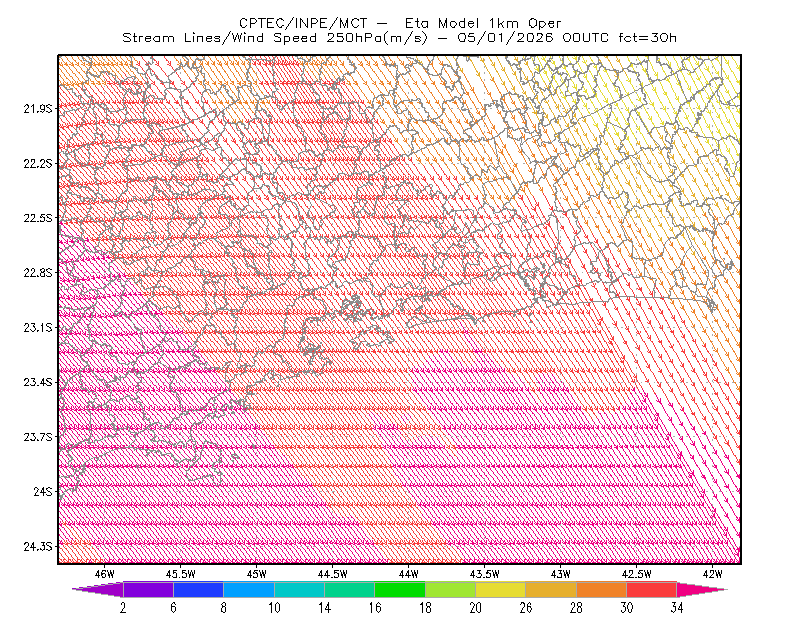
Task: Click the 42W longitude axis label
Action: [x=712, y=574]
